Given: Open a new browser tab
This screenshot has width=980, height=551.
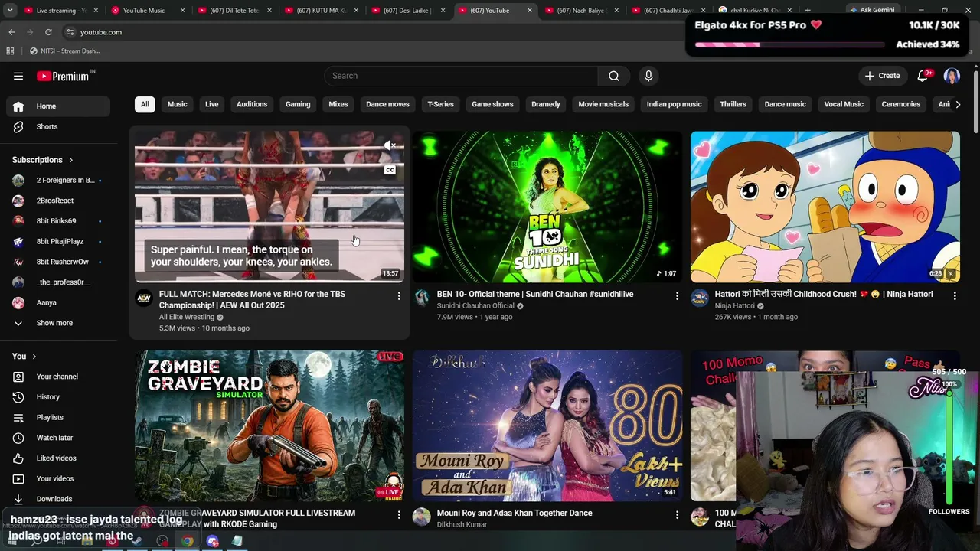Looking at the screenshot, I should point(808,11).
